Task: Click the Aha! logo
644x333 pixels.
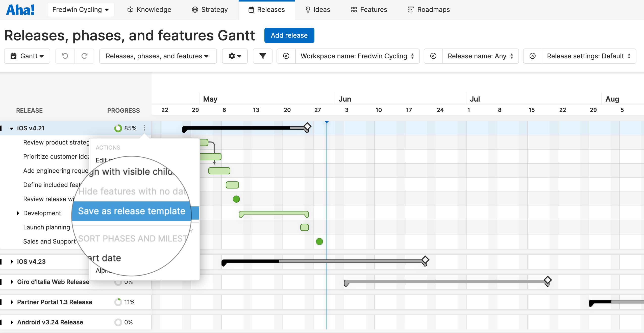Action: coord(20,10)
